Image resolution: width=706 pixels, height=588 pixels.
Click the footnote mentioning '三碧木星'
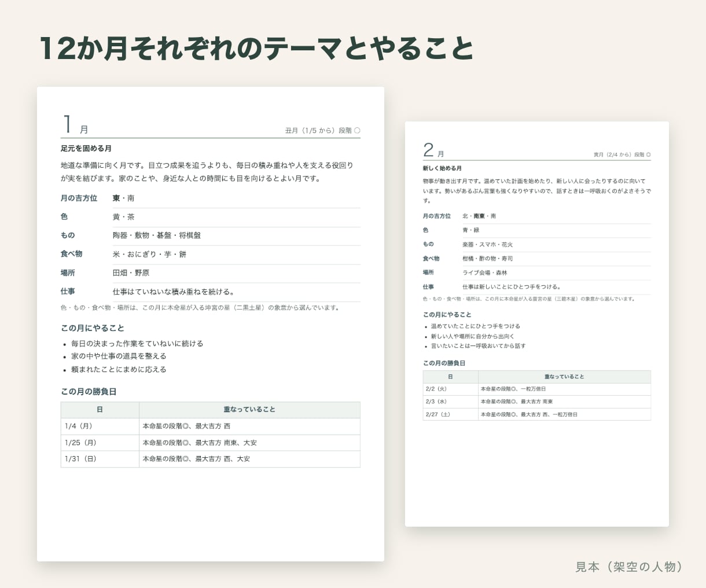(529, 299)
